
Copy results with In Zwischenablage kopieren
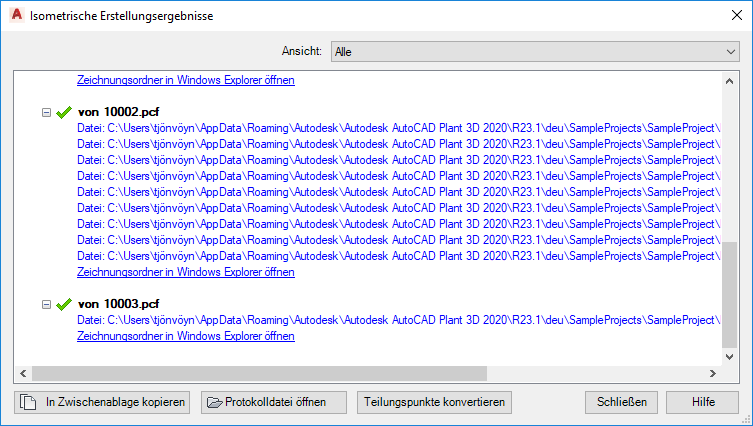(102, 402)
